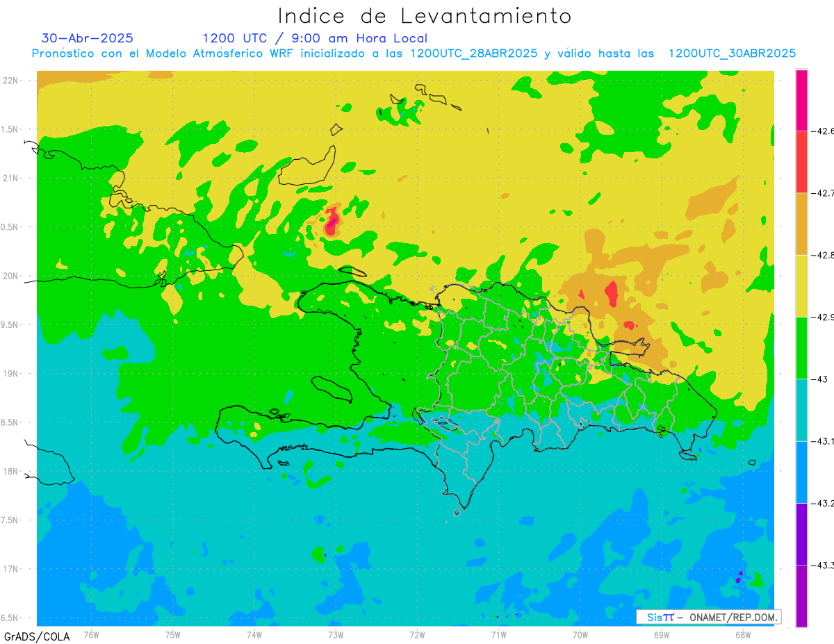Click the "70W" longitude label

(580, 635)
